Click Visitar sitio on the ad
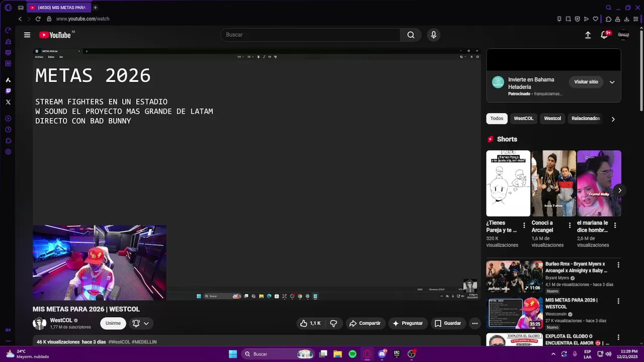 586,82
